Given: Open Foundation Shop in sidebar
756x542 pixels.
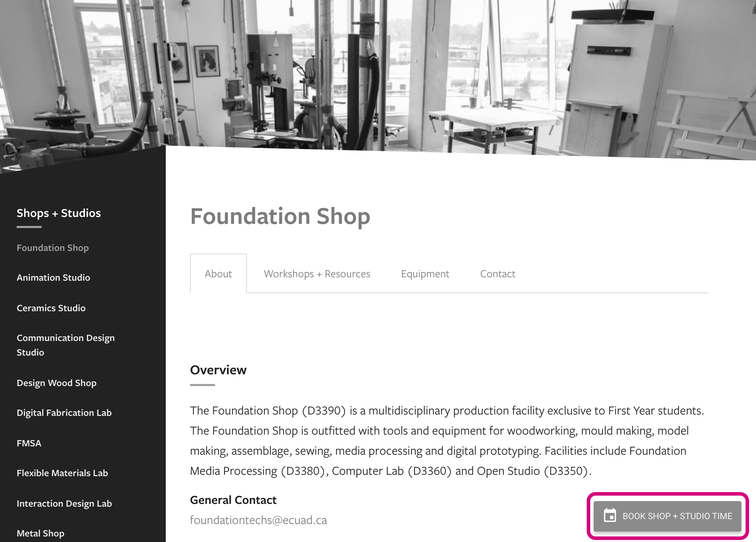Looking at the screenshot, I should 53,248.
